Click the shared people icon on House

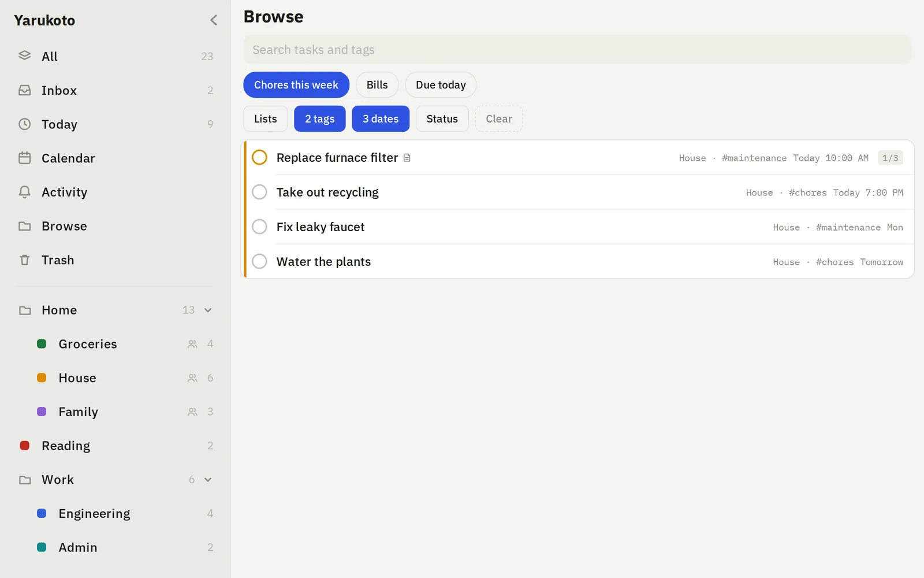pos(192,378)
